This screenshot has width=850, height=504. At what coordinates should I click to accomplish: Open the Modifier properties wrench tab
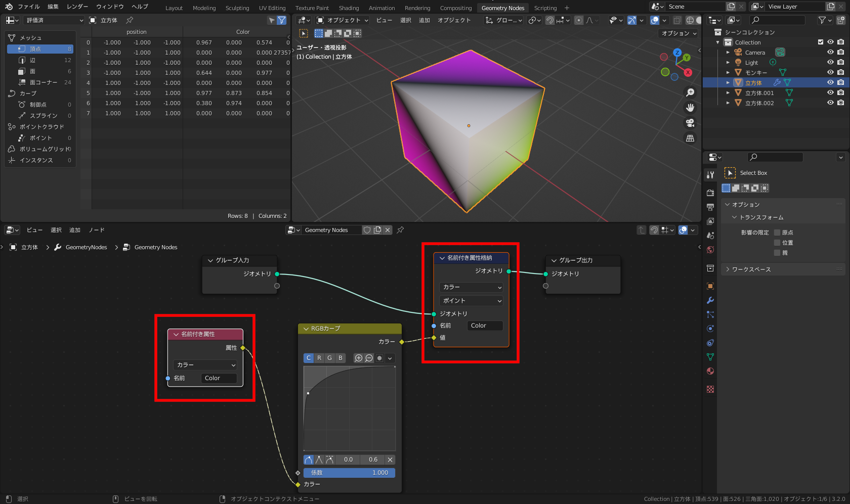coord(710,300)
